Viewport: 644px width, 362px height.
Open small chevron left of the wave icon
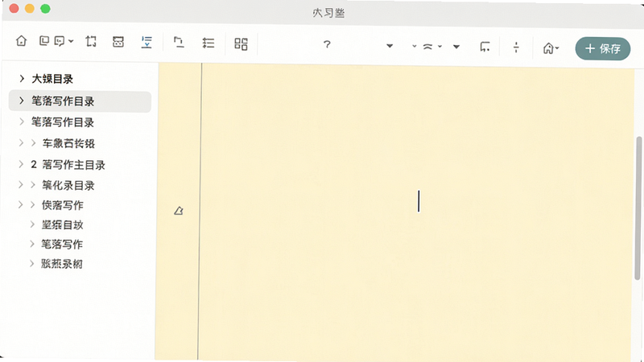(x=415, y=46)
